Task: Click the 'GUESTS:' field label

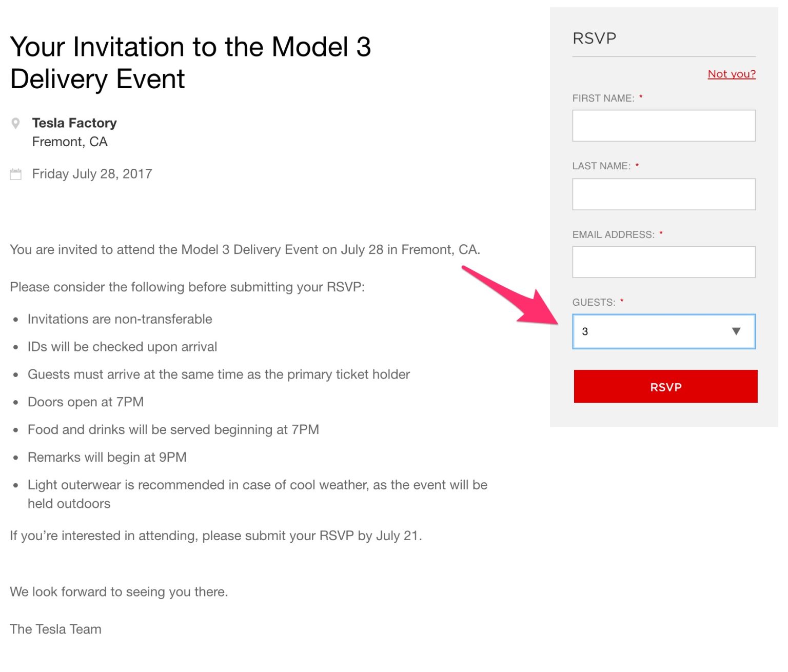Action: pyautogui.click(x=594, y=302)
